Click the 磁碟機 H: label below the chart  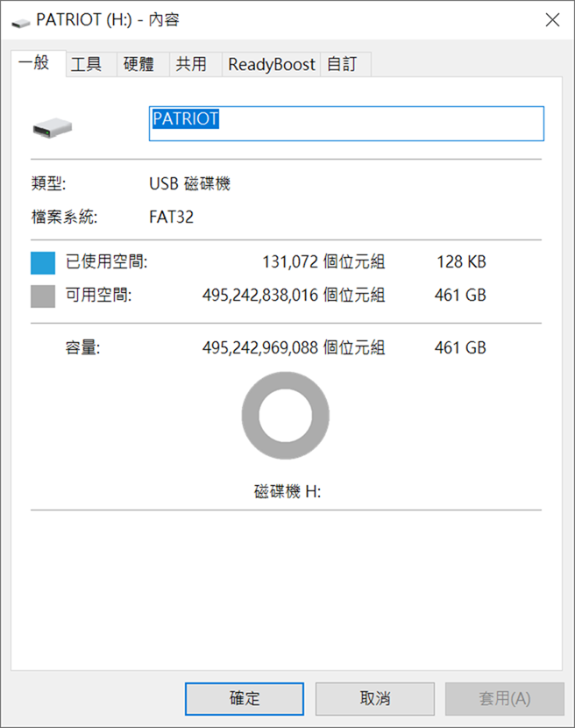point(287,492)
